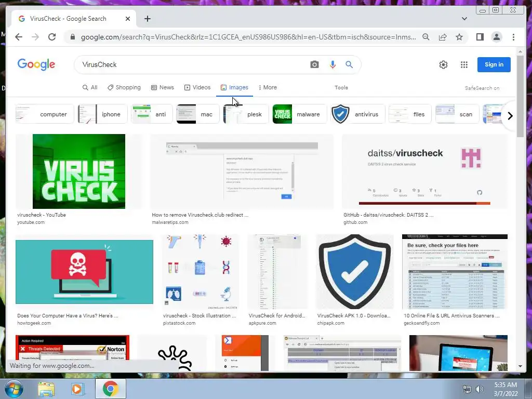Viewport: 532px width, 399px height.
Task: Switch to the Shopping tab
Action: pos(124,87)
